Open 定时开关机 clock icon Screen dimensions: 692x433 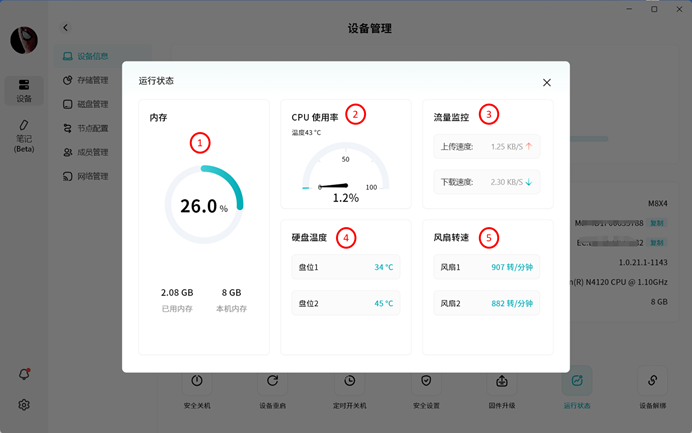tap(349, 381)
